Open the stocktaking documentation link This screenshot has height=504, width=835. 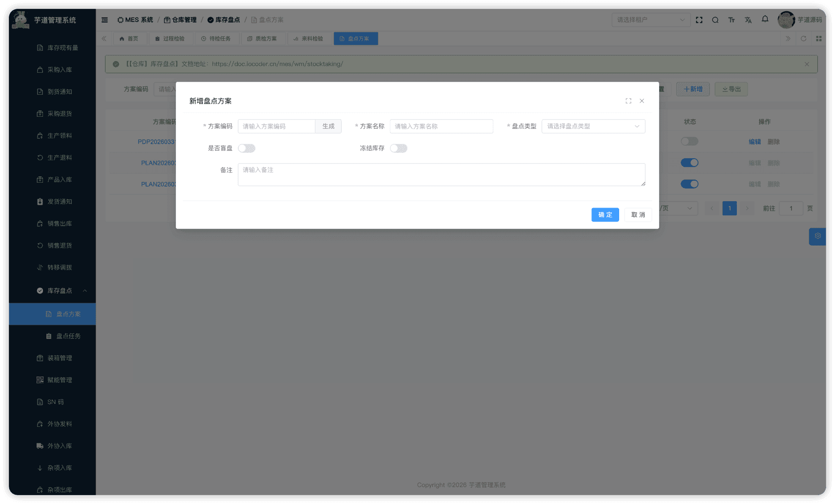point(277,63)
